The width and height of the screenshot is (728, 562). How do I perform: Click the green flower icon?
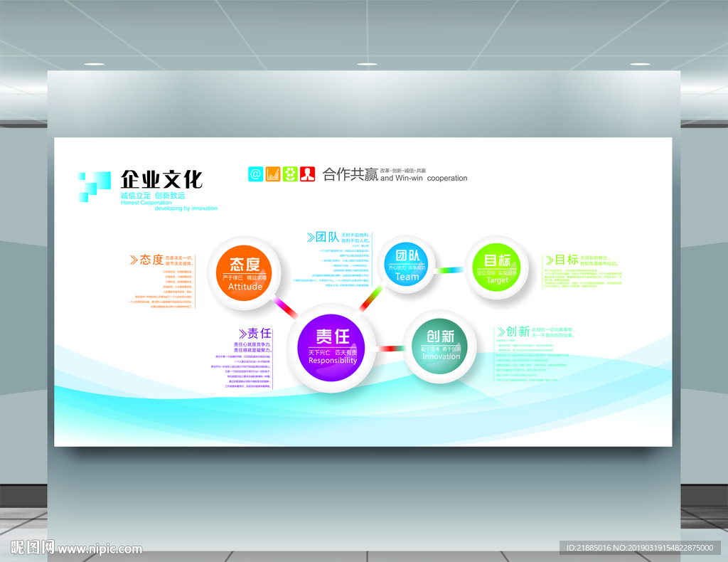point(290,174)
